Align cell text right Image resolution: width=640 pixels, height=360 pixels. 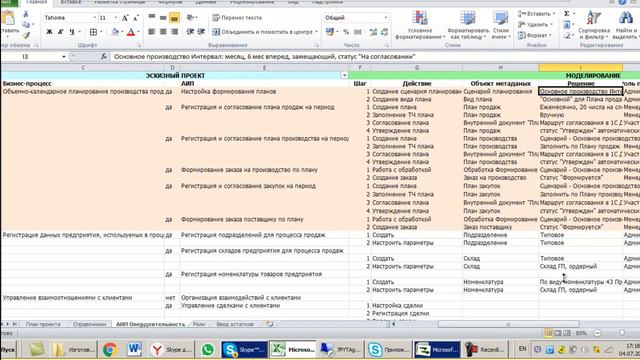174,31
